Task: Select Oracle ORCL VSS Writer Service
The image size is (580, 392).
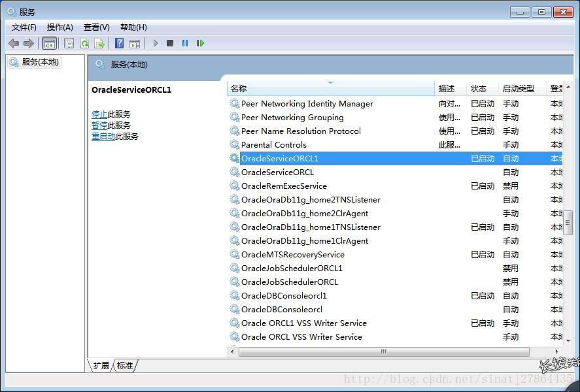Action: pos(395,336)
